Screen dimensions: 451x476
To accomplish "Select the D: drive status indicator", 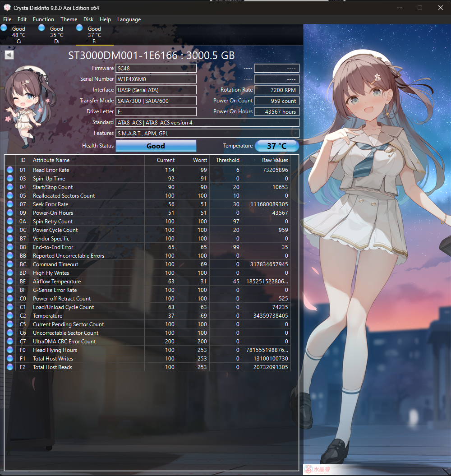I will [x=41, y=28].
